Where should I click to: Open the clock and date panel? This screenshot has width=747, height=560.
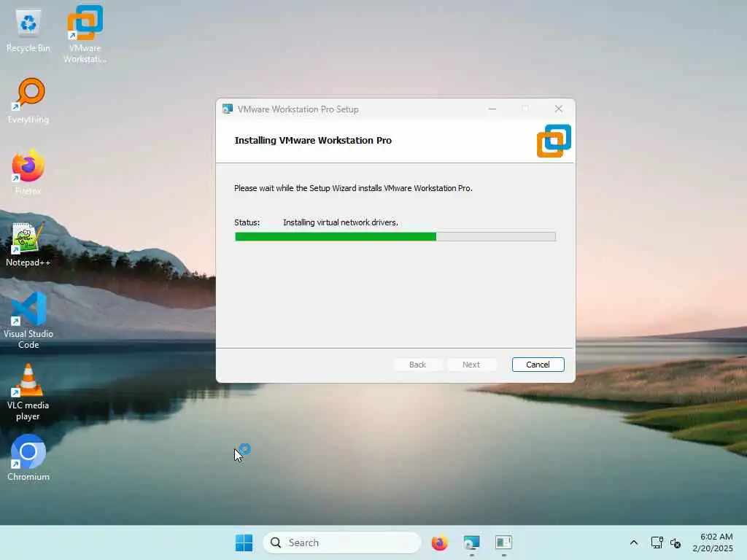click(x=713, y=542)
